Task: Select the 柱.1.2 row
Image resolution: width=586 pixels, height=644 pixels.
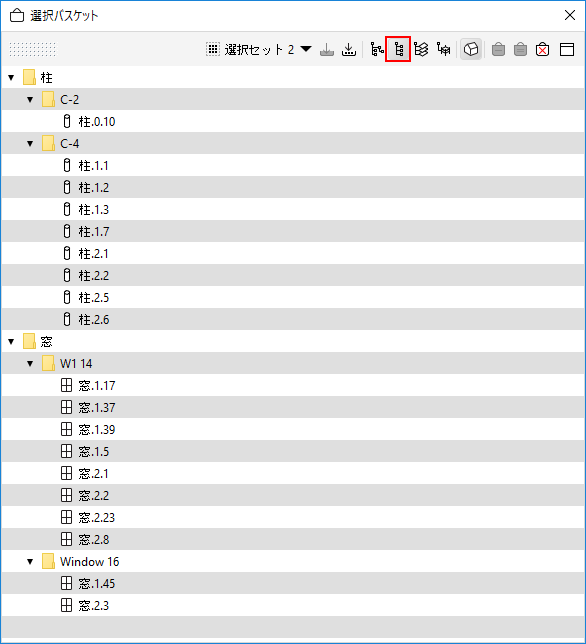Action: pos(293,187)
